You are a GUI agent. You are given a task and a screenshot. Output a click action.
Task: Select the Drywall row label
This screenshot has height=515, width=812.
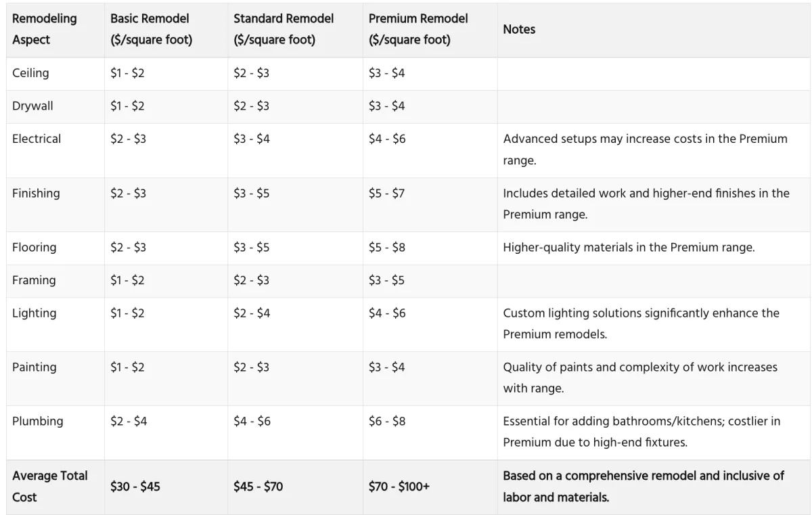(x=32, y=106)
